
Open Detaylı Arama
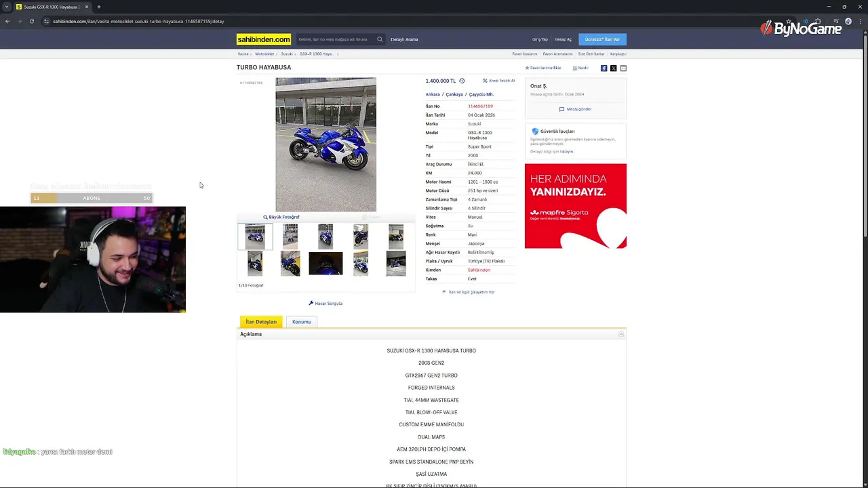404,39
